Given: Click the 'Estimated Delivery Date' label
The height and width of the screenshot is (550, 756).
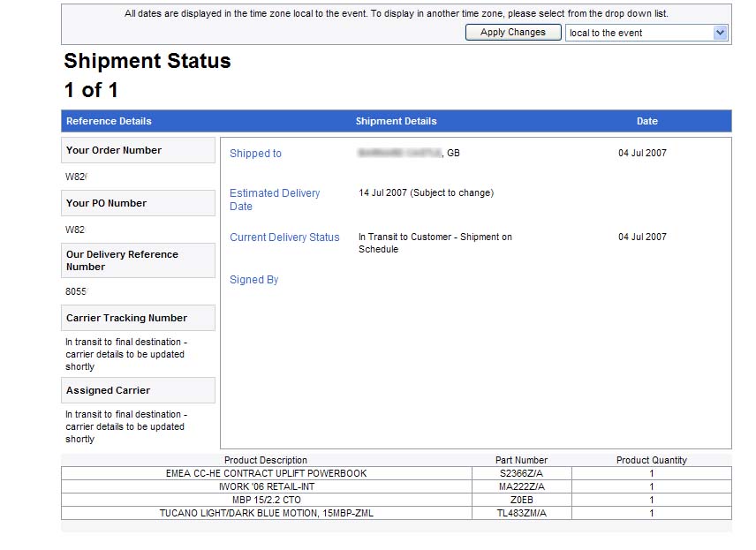Looking at the screenshot, I should tap(275, 200).
